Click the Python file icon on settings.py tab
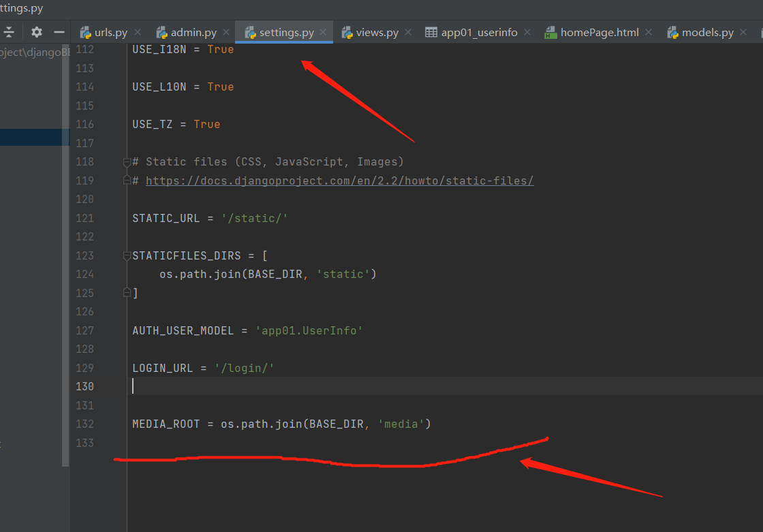 pos(250,33)
